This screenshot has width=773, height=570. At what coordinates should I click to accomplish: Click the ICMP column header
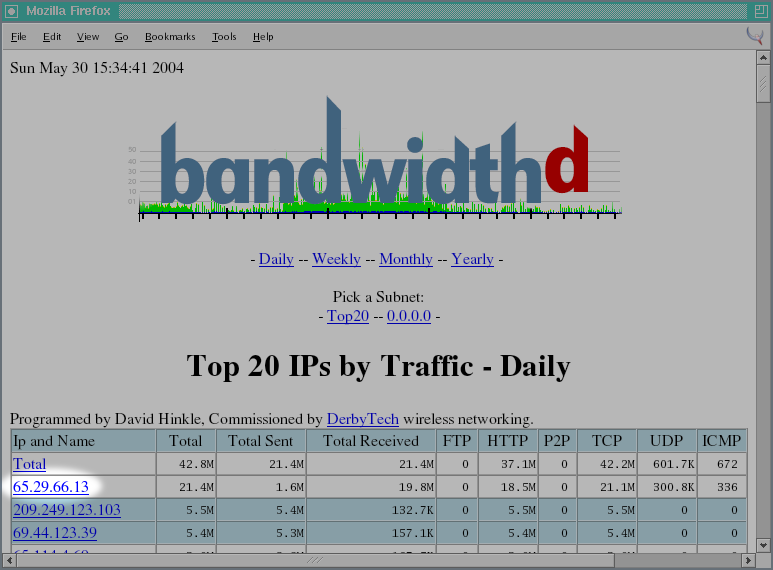(x=722, y=441)
